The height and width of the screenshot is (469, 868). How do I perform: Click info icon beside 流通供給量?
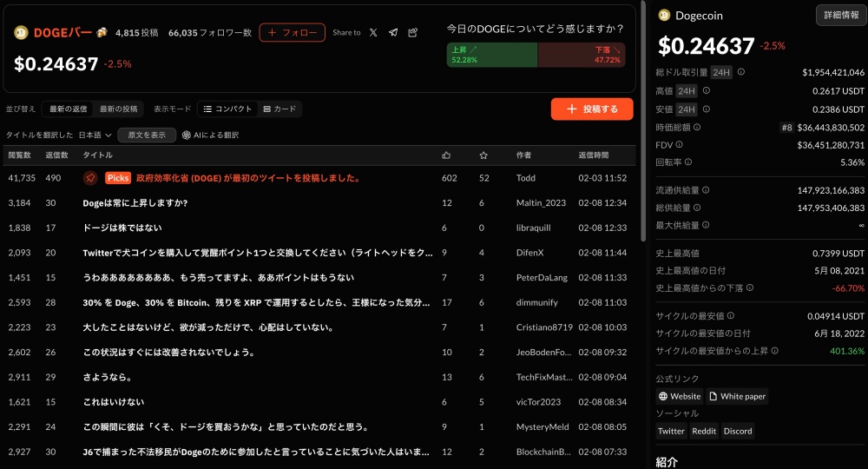pyautogui.click(x=706, y=190)
